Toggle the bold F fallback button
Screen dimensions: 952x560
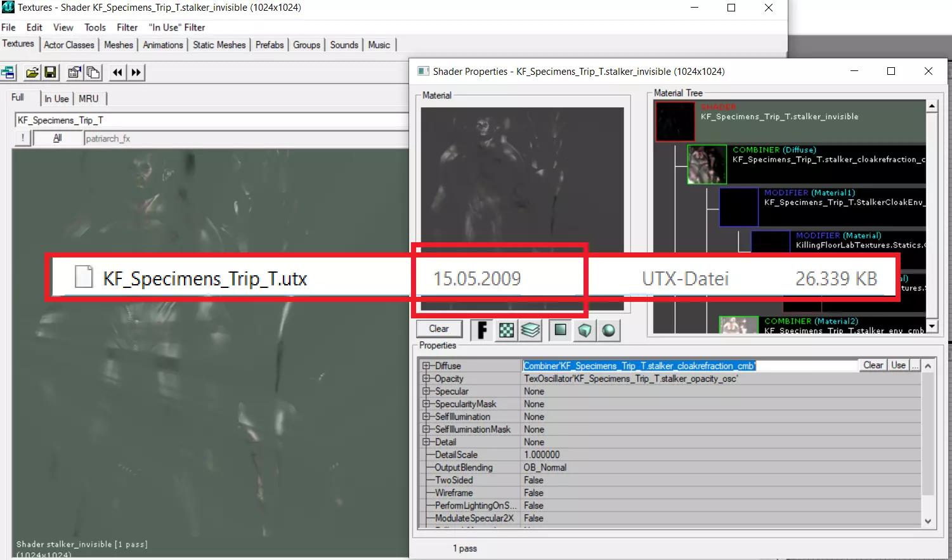pos(482,330)
